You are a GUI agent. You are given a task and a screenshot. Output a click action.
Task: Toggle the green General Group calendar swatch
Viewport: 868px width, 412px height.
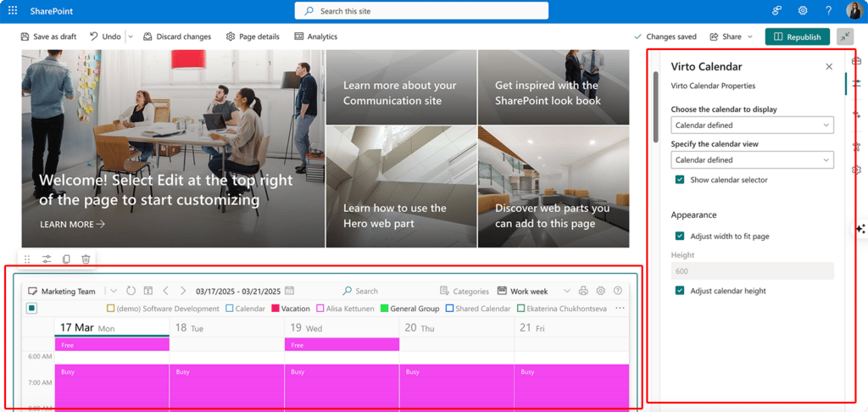click(x=385, y=309)
